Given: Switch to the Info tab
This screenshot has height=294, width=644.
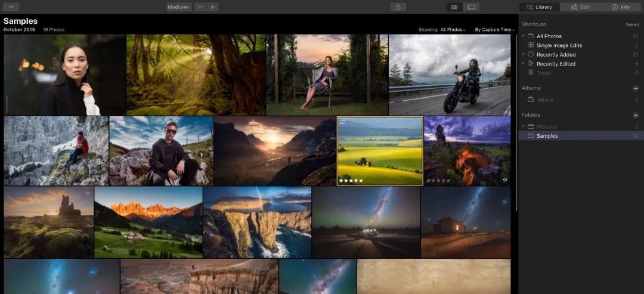Looking at the screenshot, I should point(621,7).
